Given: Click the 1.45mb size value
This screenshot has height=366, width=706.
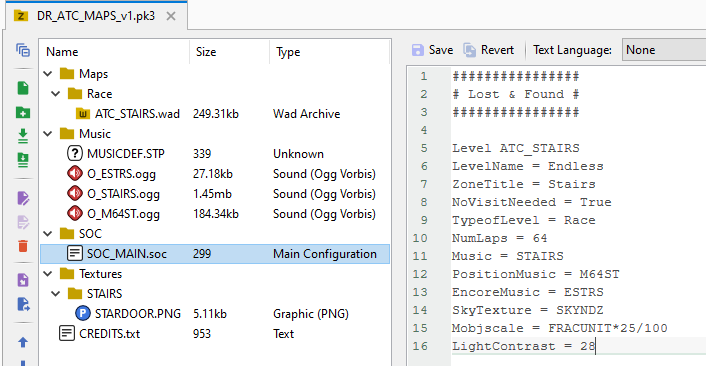Looking at the screenshot, I should 212,194.
